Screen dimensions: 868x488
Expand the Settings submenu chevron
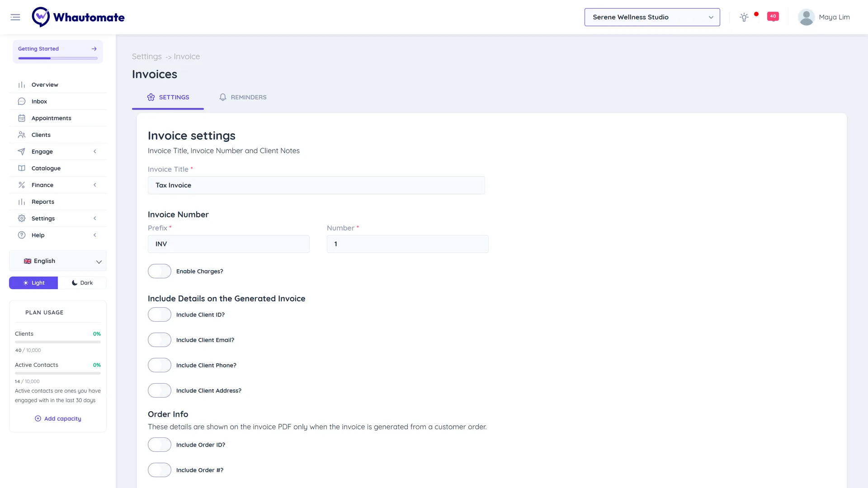pyautogui.click(x=95, y=219)
